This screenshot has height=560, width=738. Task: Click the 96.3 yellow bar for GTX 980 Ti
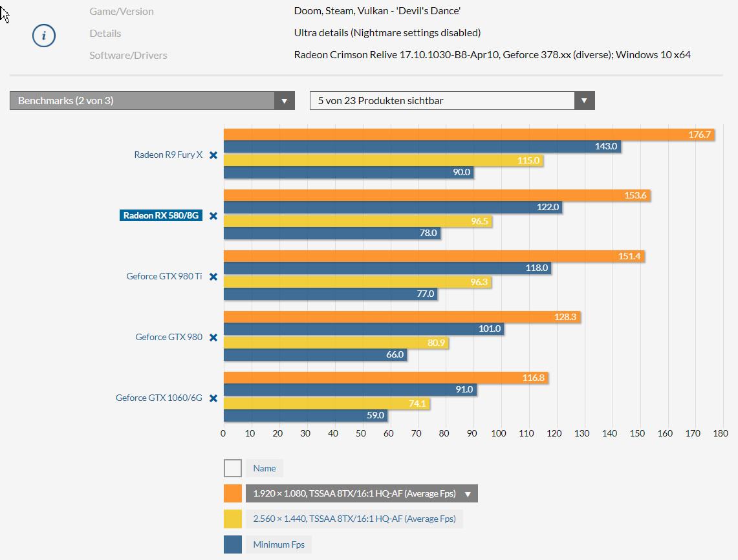358,282
